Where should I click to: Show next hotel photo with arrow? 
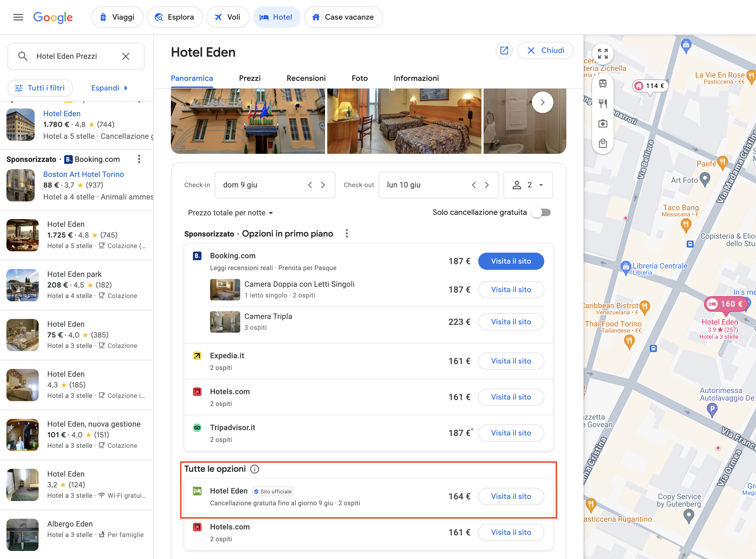tap(542, 102)
